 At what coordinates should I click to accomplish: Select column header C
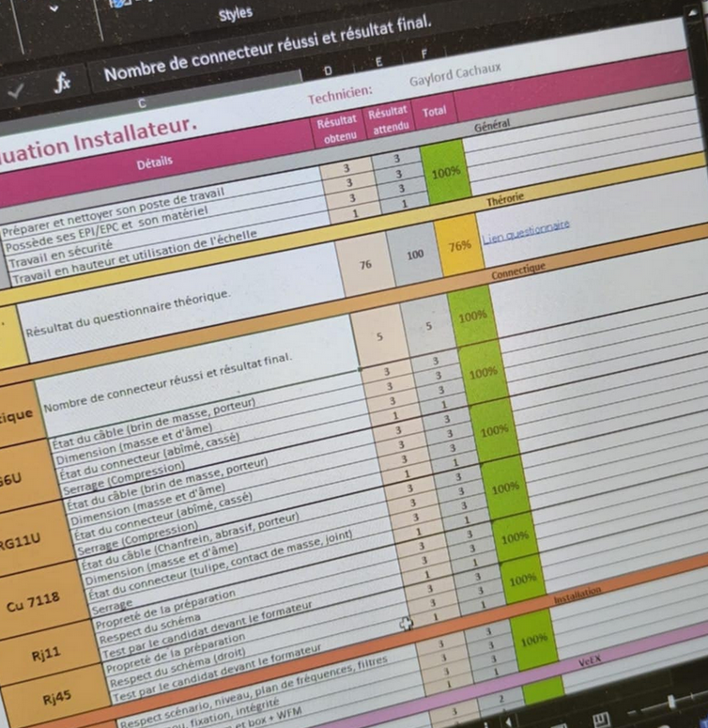pyautogui.click(x=142, y=103)
